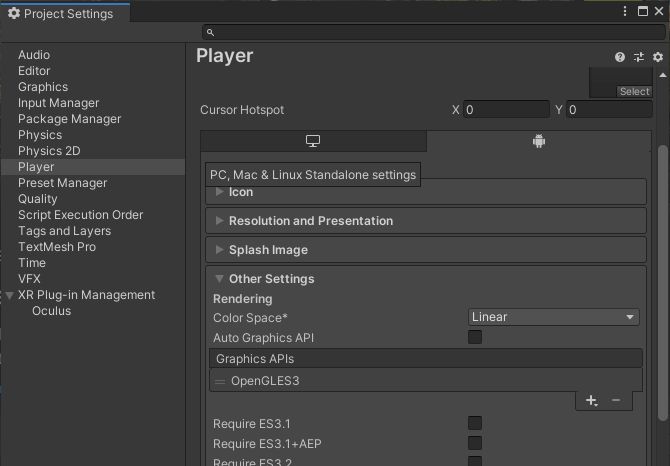Open the Player presets slider icon
670x466 pixels.
[639, 57]
